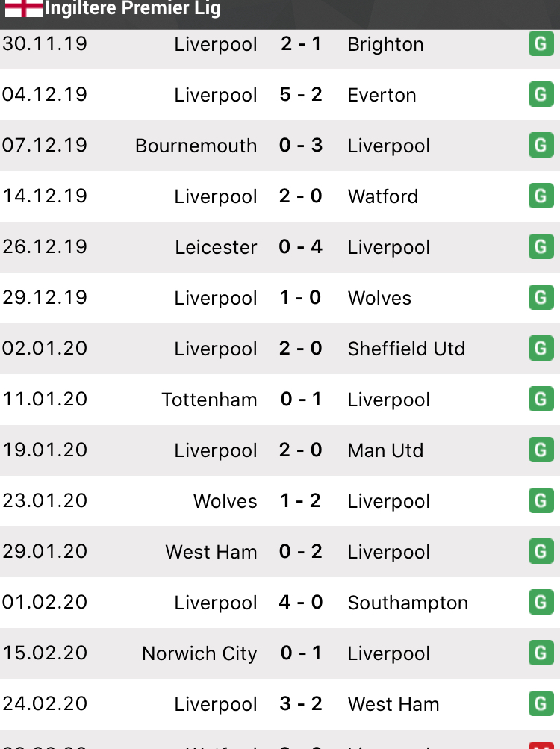Select West Ham home team on 29.01.20
Viewport: 560px width, 749px height.
pyautogui.click(x=211, y=552)
